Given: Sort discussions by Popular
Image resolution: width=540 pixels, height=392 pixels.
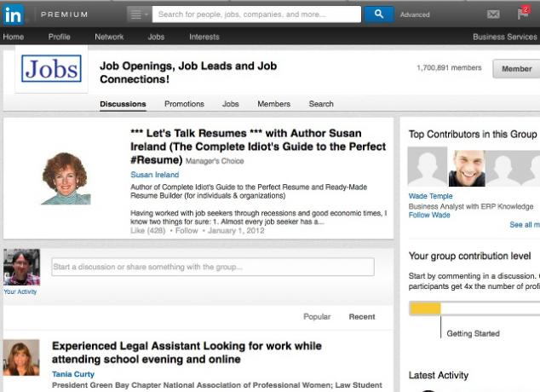Looking at the screenshot, I should (x=317, y=316).
